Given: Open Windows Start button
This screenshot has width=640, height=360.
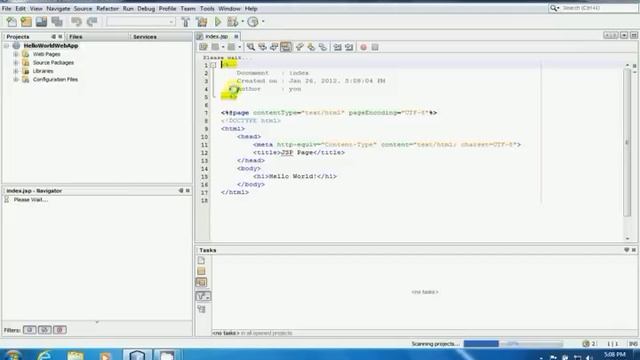Looking at the screenshot, I should tap(13, 356).
